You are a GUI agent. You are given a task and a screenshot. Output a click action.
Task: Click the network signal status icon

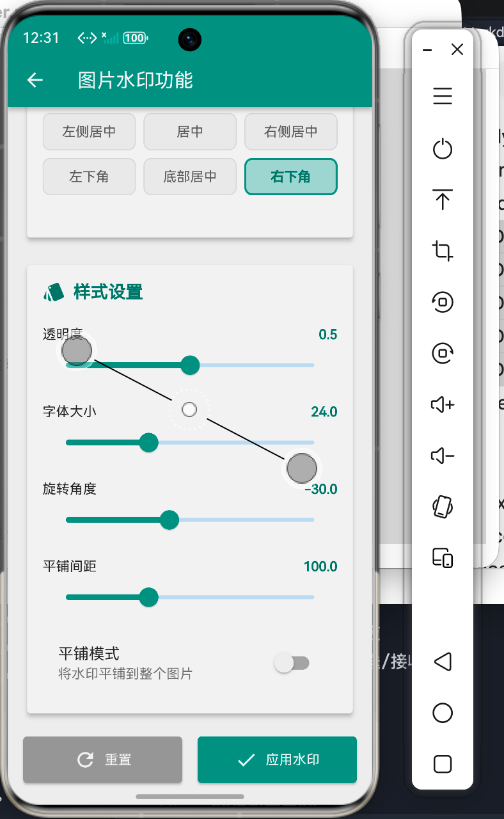[111, 38]
